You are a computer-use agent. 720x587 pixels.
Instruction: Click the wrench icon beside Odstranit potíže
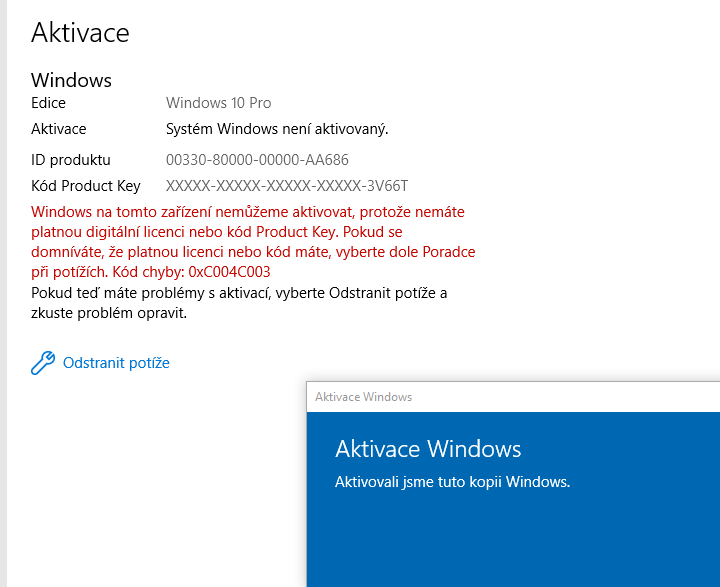pos(43,363)
